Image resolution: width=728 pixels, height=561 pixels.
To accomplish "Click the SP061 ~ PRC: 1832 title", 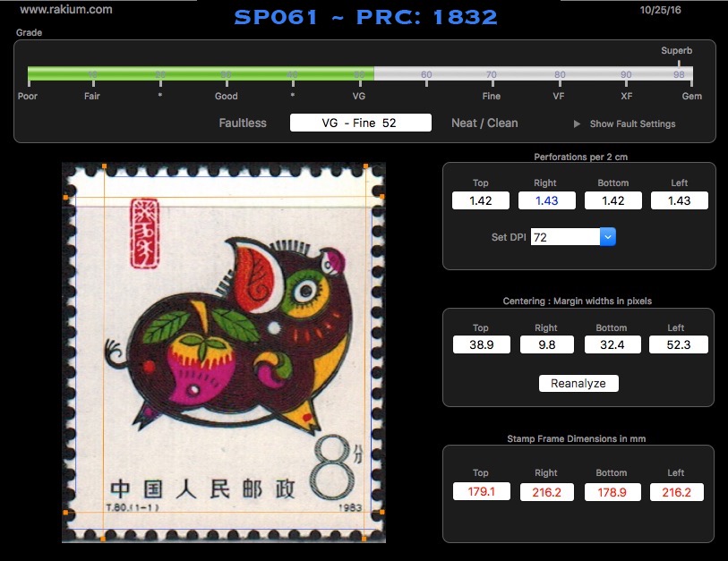I will click(365, 17).
